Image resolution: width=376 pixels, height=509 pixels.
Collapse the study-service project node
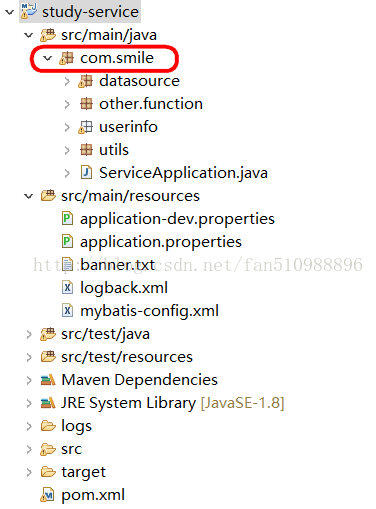pyautogui.click(x=10, y=12)
